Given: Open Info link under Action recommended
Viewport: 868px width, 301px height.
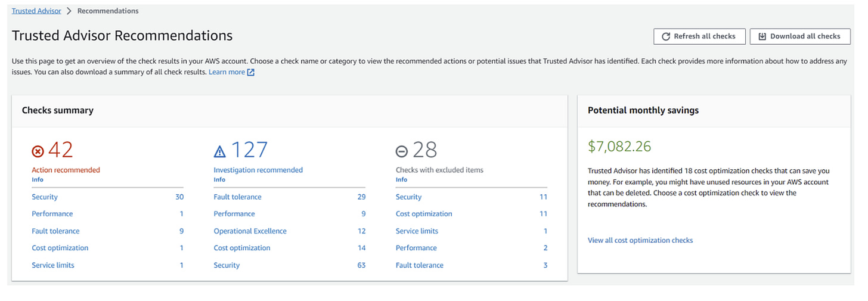Looking at the screenshot, I should (x=38, y=179).
